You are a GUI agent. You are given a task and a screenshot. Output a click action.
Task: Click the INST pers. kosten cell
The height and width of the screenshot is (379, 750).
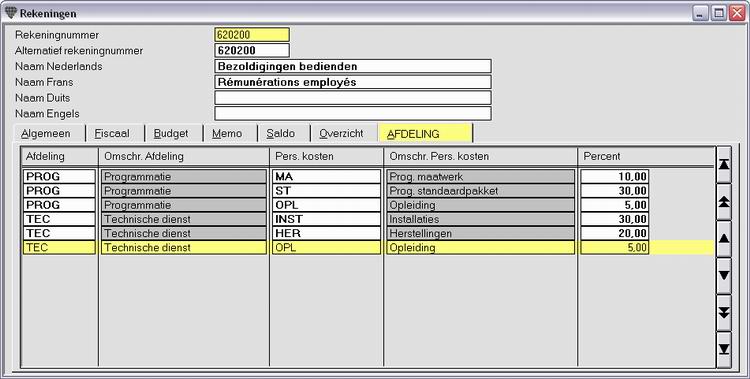pyautogui.click(x=327, y=219)
